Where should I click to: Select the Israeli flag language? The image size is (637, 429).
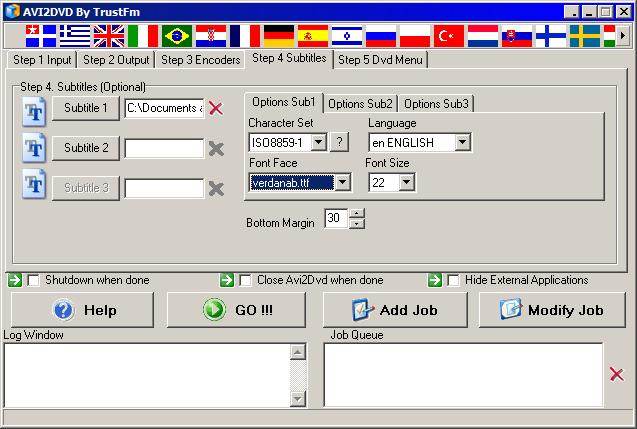(347, 36)
